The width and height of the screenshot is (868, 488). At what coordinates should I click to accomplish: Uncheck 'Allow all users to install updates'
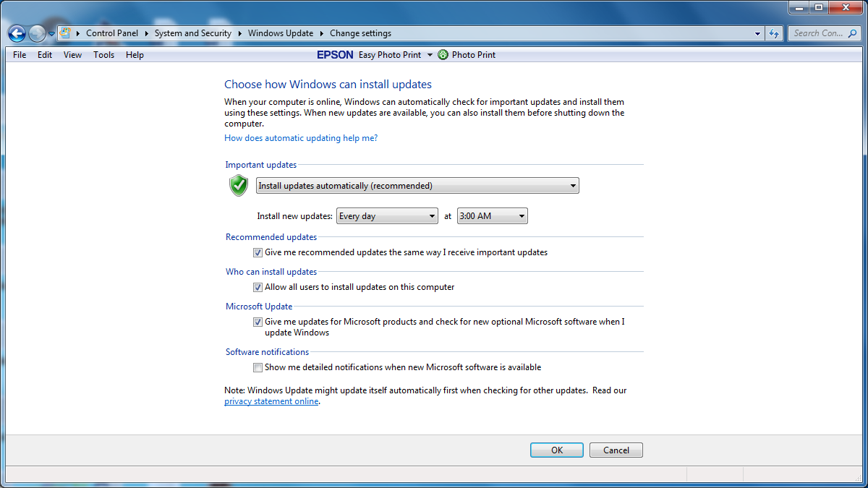click(x=258, y=288)
